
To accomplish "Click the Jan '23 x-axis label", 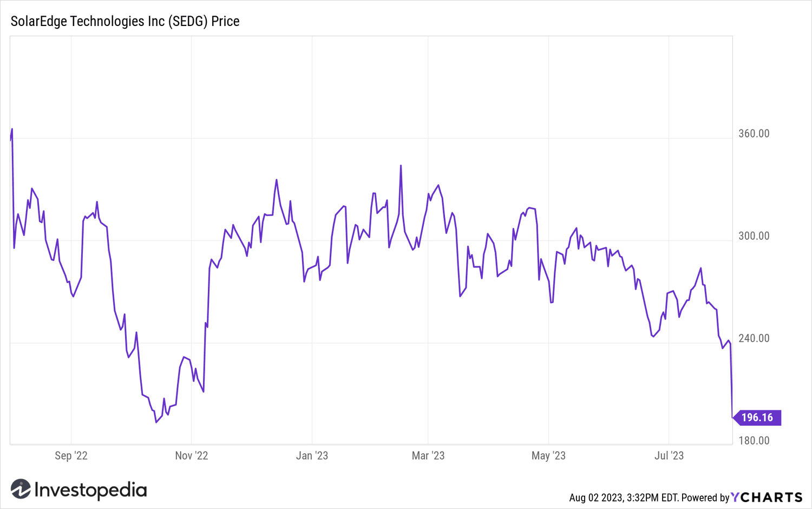I will pos(312,455).
